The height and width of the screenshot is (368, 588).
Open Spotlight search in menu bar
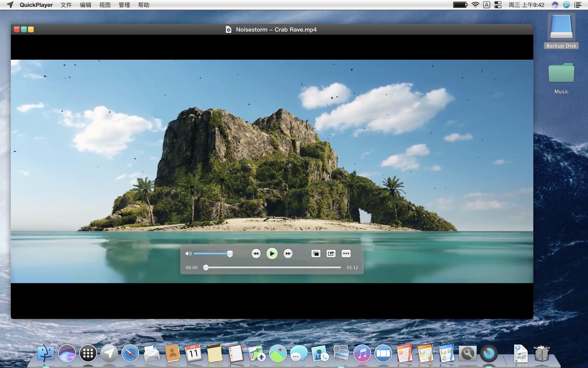[566, 5]
